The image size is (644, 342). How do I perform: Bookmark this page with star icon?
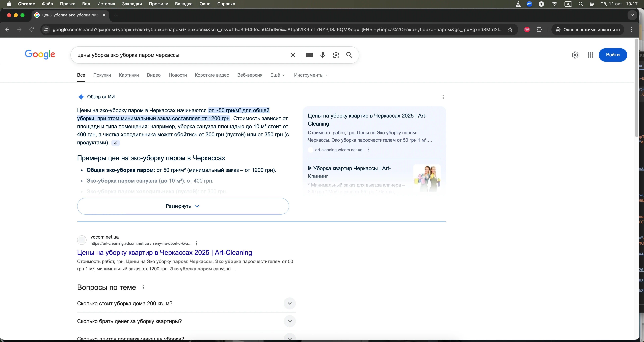pyautogui.click(x=510, y=30)
